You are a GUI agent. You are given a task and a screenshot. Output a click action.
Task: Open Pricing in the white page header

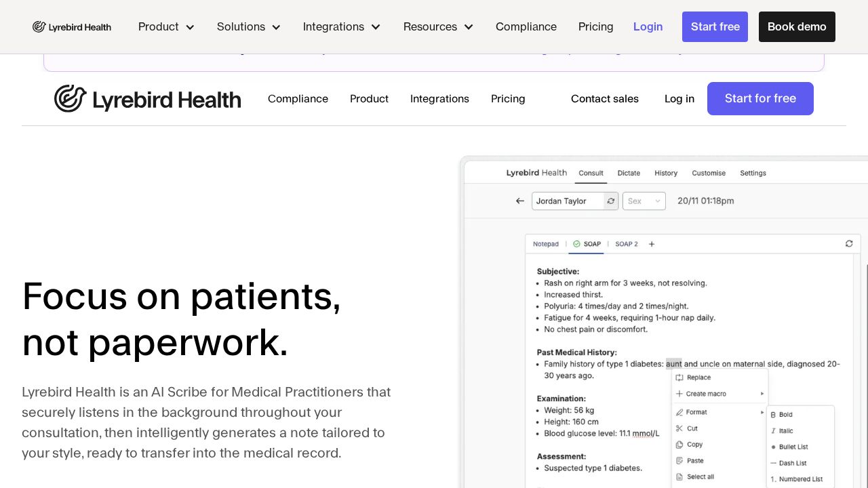pos(508,99)
